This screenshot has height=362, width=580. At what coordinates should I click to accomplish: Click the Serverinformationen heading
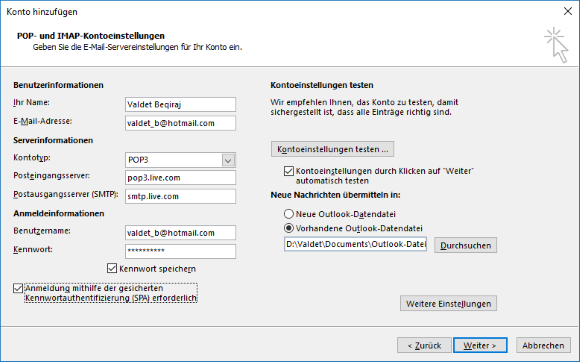coord(53,141)
